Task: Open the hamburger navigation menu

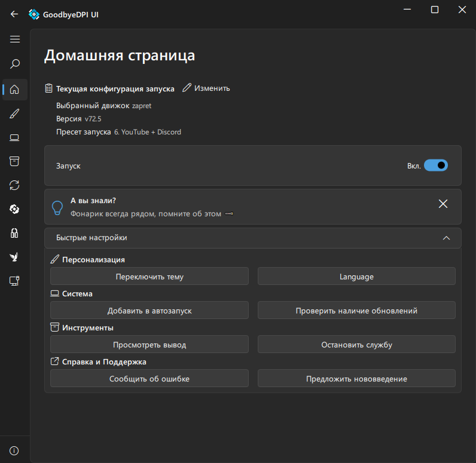Action: tap(15, 39)
